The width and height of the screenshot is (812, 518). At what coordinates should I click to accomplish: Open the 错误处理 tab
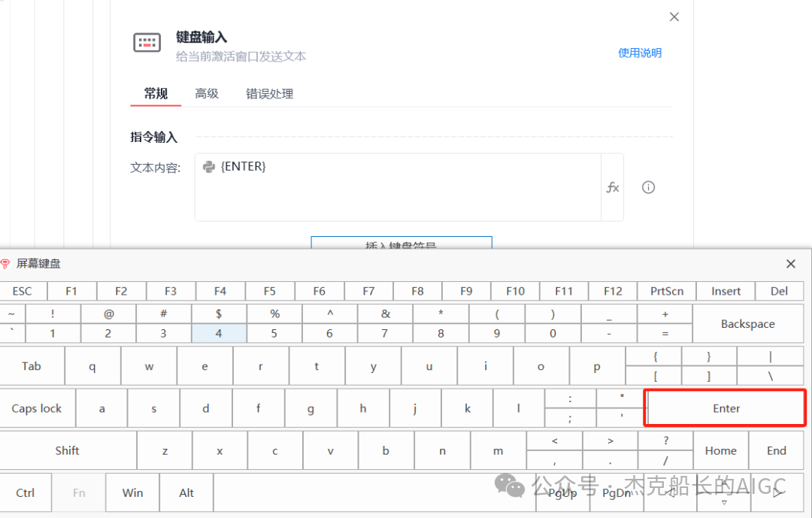pos(269,94)
